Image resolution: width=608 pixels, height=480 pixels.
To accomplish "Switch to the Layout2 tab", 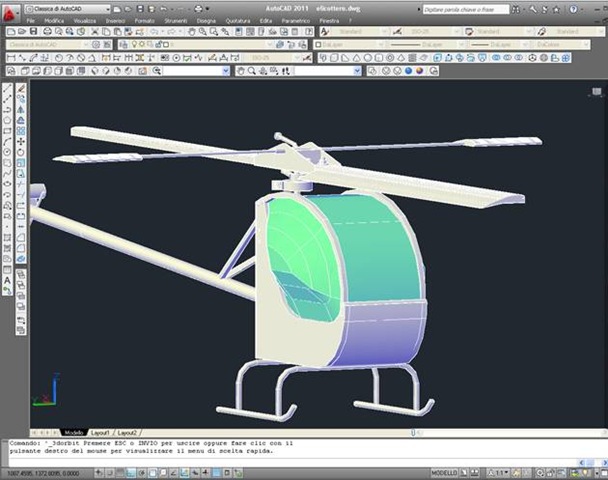I will (127, 432).
